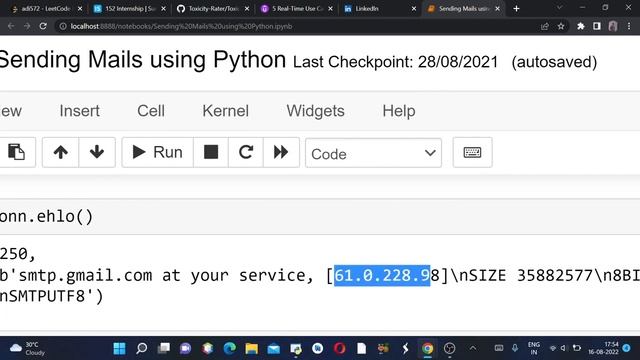Screen dimensions: 640x360
Task: Restart the kernel using the circular arrow
Action: [246, 152]
